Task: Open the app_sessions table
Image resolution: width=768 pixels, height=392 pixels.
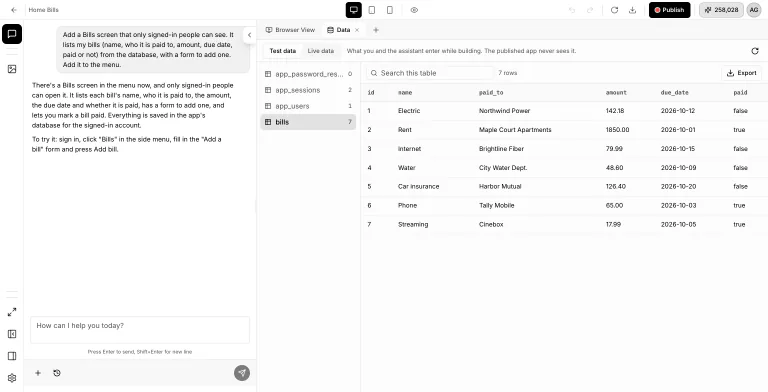Action: pyautogui.click(x=308, y=90)
